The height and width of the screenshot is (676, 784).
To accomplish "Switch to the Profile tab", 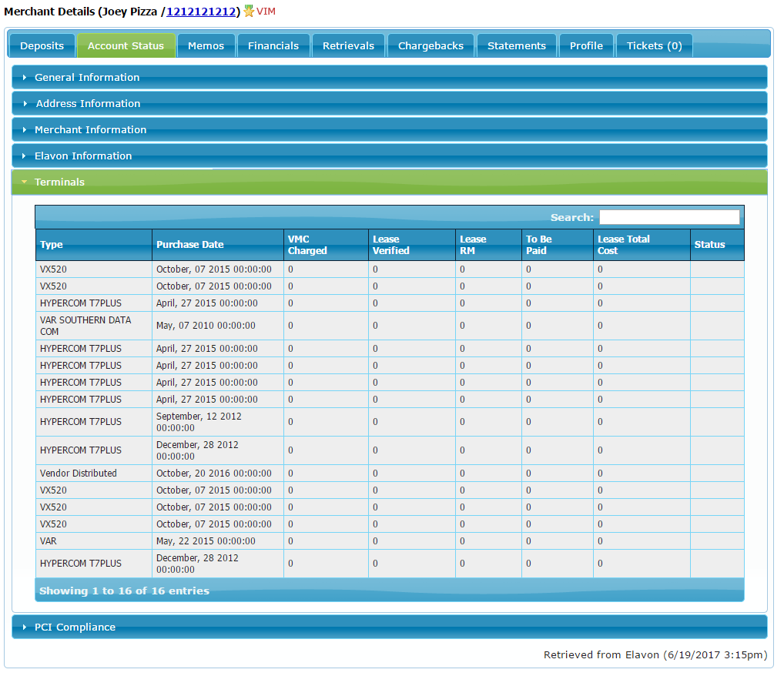I will coord(586,45).
